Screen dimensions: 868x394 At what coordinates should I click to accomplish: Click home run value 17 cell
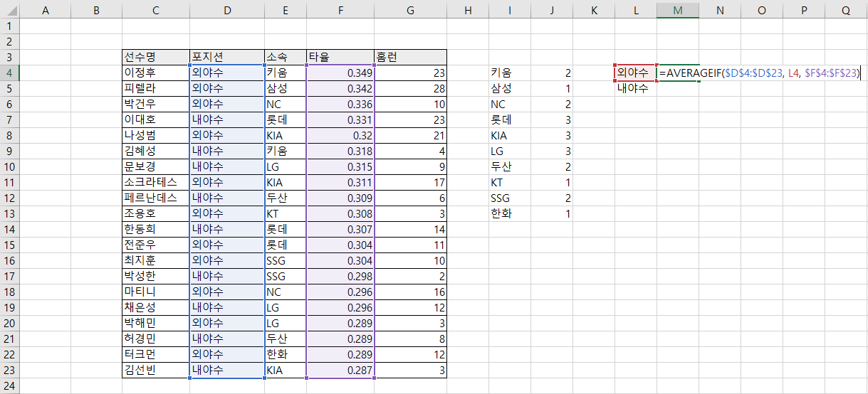(410, 182)
